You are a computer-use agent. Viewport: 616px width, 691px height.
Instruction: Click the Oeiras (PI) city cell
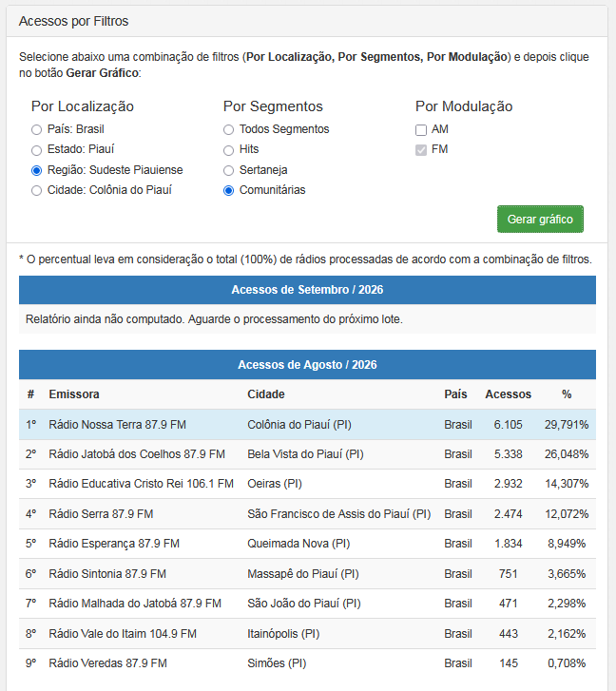pos(275,484)
